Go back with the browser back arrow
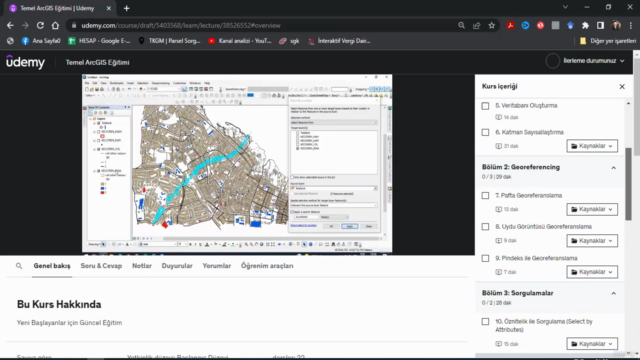 (10, 25)
